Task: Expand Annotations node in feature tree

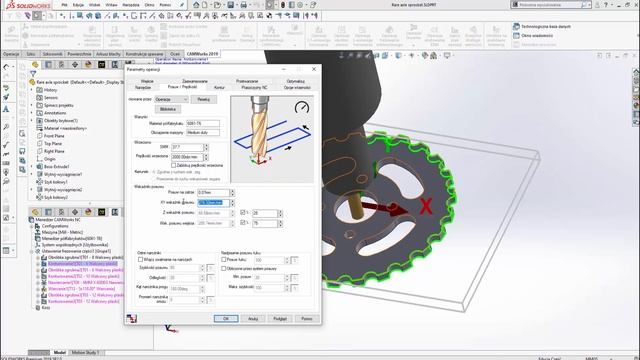Action: [x=32, y=113]
